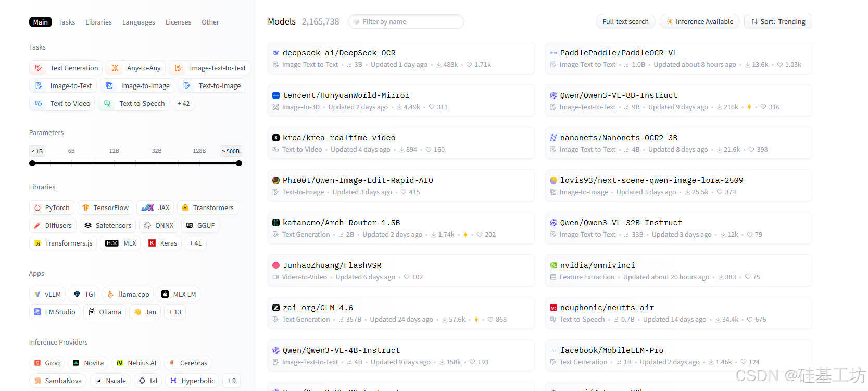Open tencent/HunyuanWorld-Mirror model
Viewport: 868px width, 391px height.
point(401,100)
